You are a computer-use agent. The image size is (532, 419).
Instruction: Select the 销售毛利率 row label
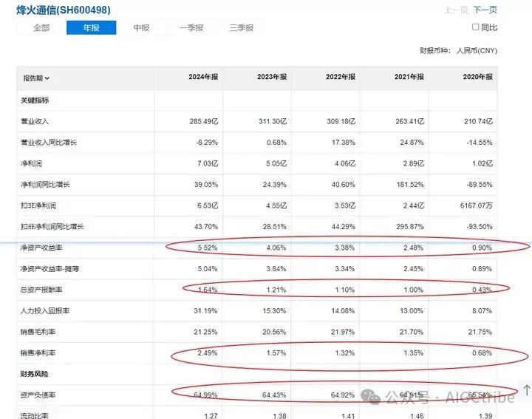pos(38,332)
